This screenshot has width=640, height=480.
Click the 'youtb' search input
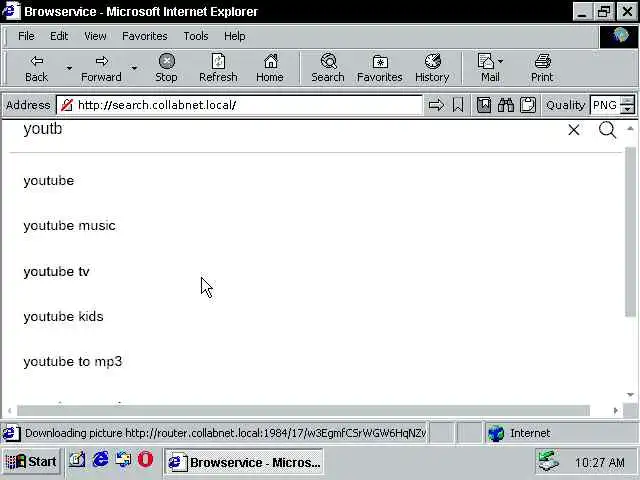286,129
